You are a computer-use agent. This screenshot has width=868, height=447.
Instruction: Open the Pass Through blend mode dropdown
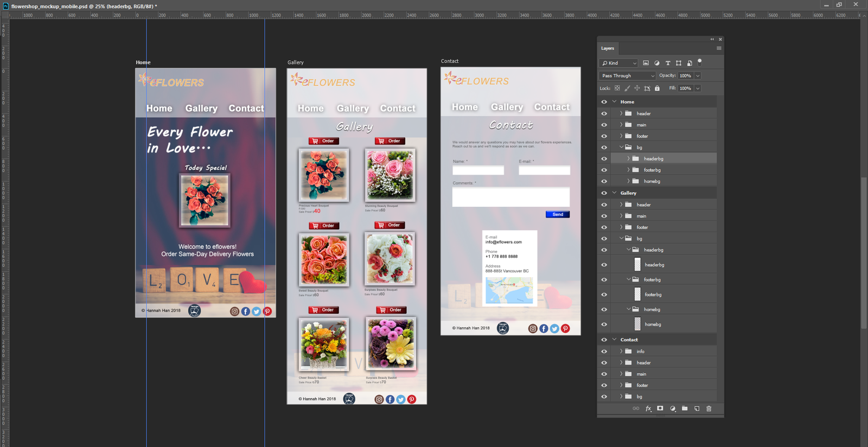coord(627,76)
